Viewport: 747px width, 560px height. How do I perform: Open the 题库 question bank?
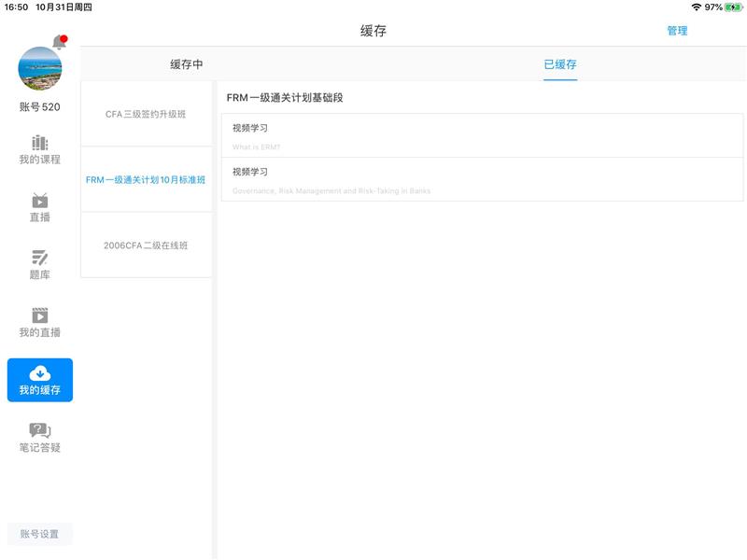tap(40, 265)
